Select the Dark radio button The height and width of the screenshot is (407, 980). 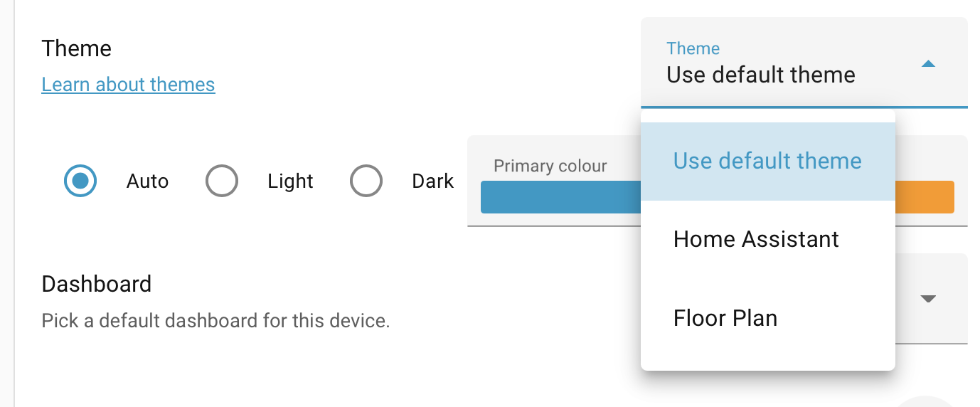point(366,181)
